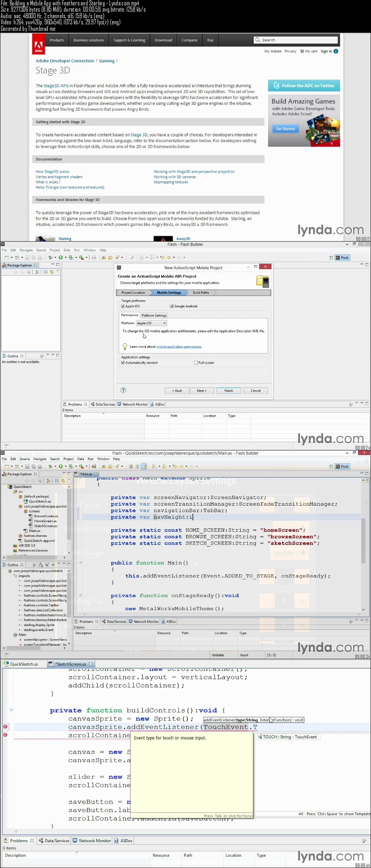Screen dimensions: 371x868
Task: Collapse the onStageReady function fold marker
Action: (x=81, y=596)
